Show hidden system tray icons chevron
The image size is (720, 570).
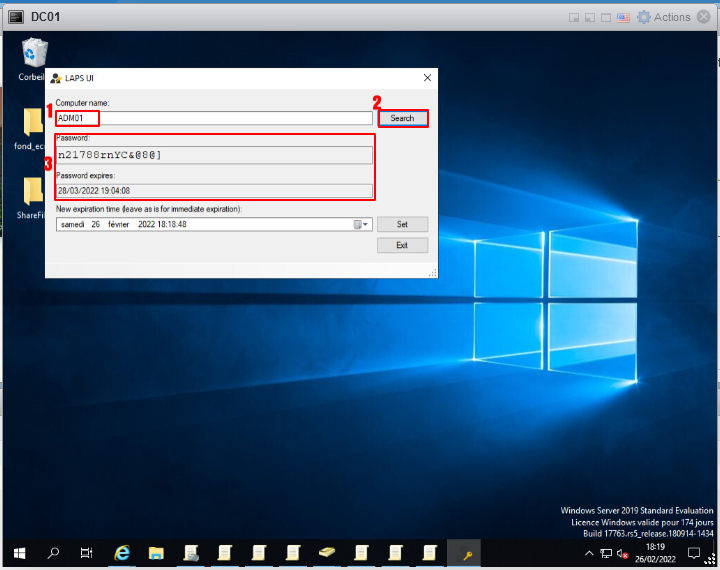589,552
